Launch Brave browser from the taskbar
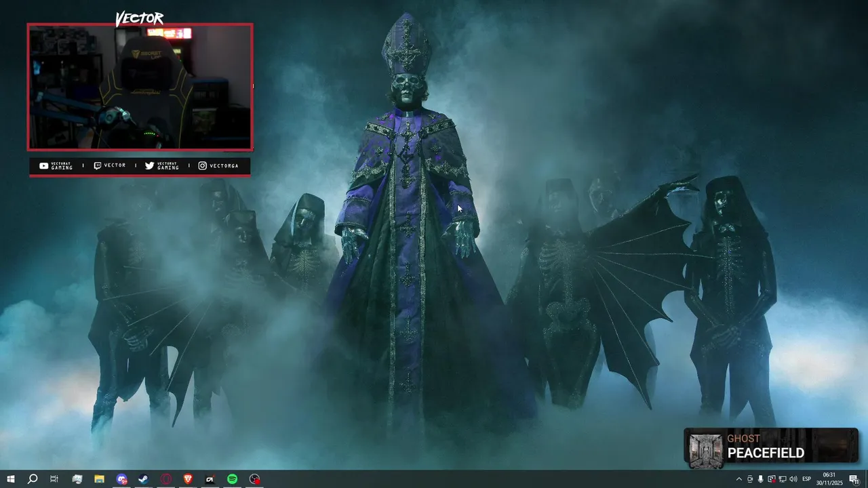The image size is (868, 488). [188, 479]
